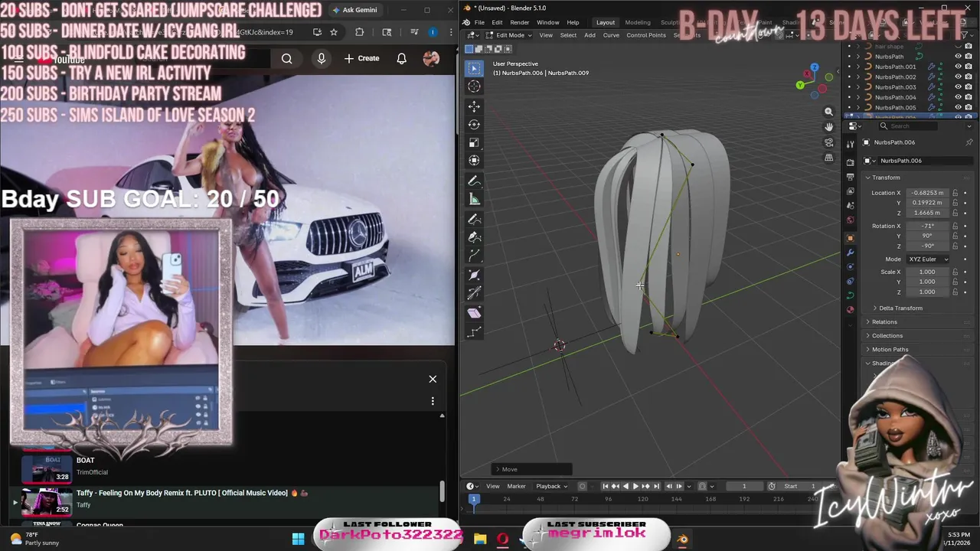Open the Window menu in Blender
980x551 pixels.
pos(547,22)
